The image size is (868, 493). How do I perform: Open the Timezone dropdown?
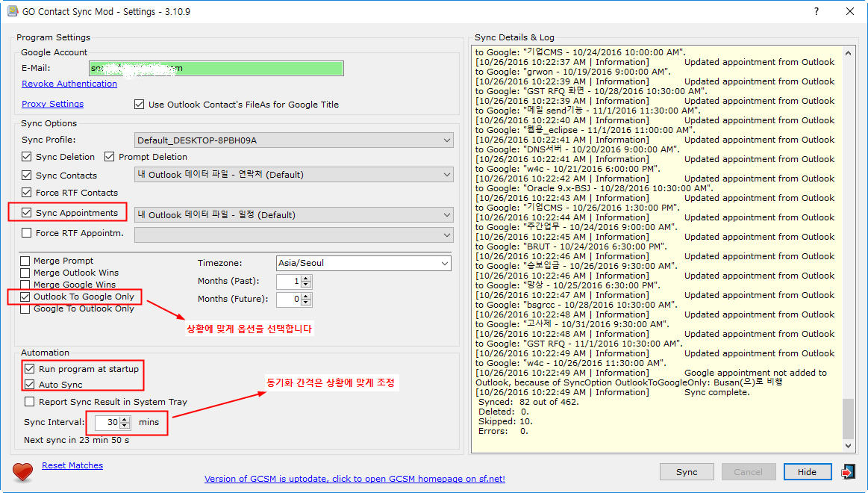pyautogui.click(x=445, y=263)
